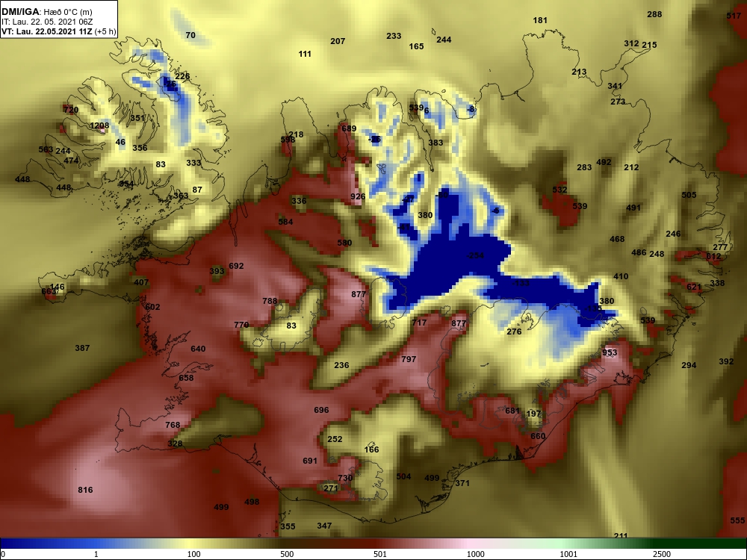
Task: Click the legend label '1001'
Action: [x=568, y=554]
